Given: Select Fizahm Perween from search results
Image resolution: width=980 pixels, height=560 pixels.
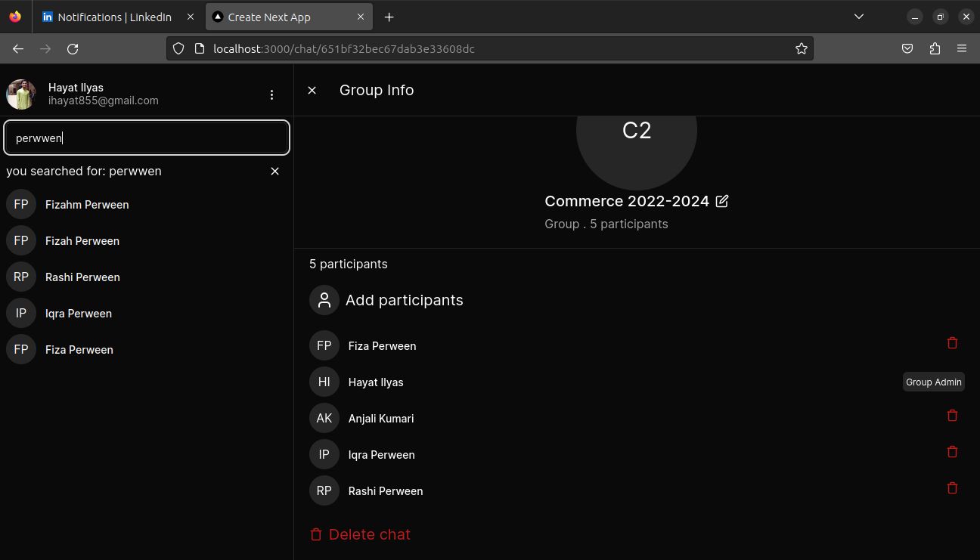Looking at the screenshot, I should pyautogui.click(x=86, y=205).
